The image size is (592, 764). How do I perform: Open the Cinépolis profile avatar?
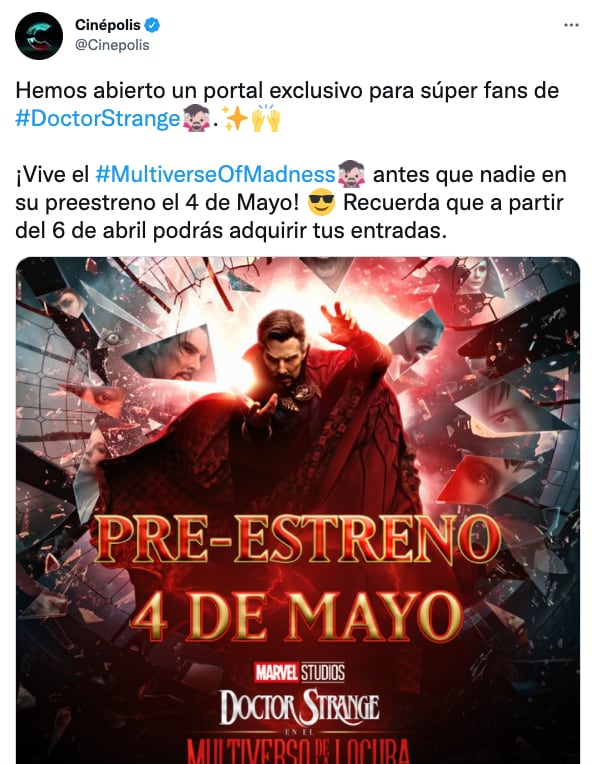[x=39, y=36]
